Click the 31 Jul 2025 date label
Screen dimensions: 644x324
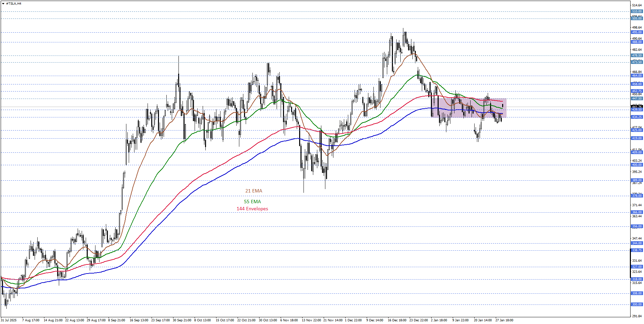point(9,320)
